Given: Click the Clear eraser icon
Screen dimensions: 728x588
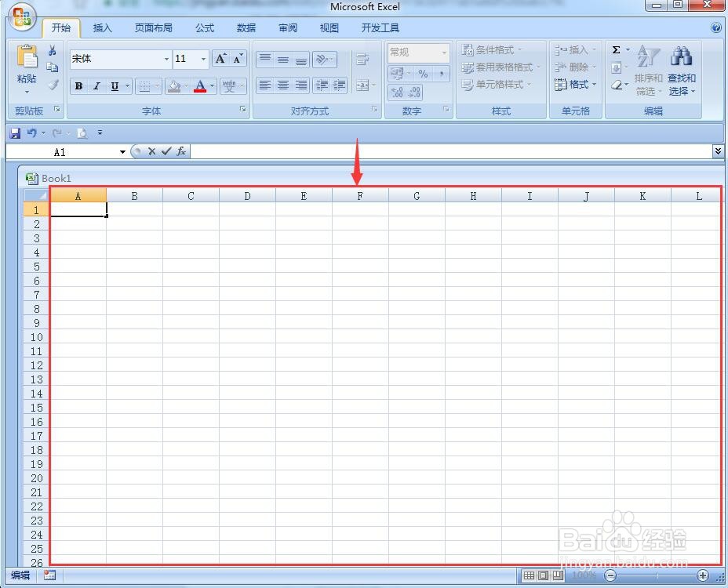Looking at the screenshot, I should [x=616, y=85].
